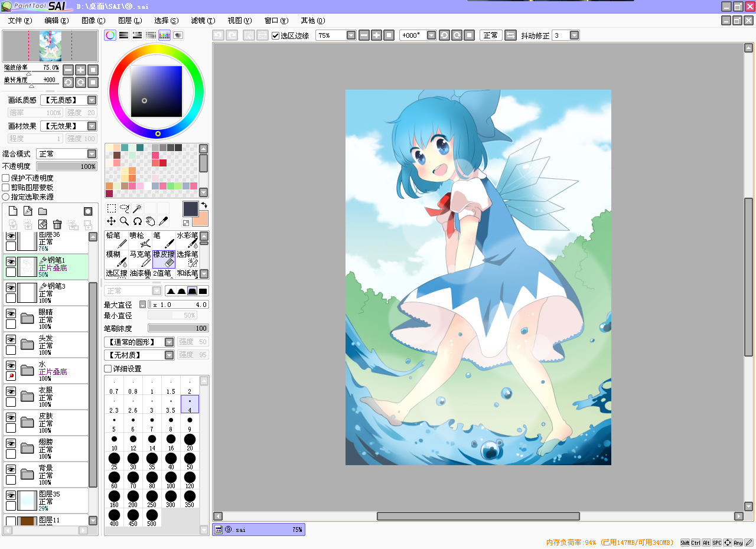Screen dimensions: 756x549
Task: Click the background peach color swatch
Action: tap(202, 220)
